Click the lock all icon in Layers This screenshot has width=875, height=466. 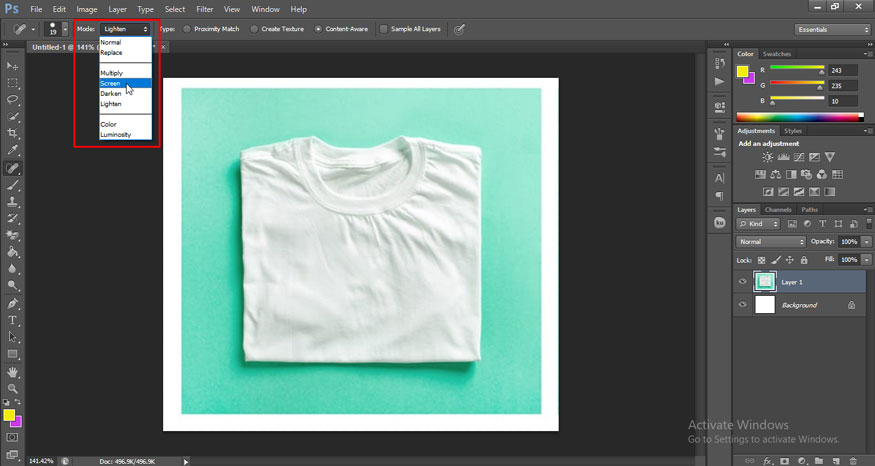click(804, 260)
